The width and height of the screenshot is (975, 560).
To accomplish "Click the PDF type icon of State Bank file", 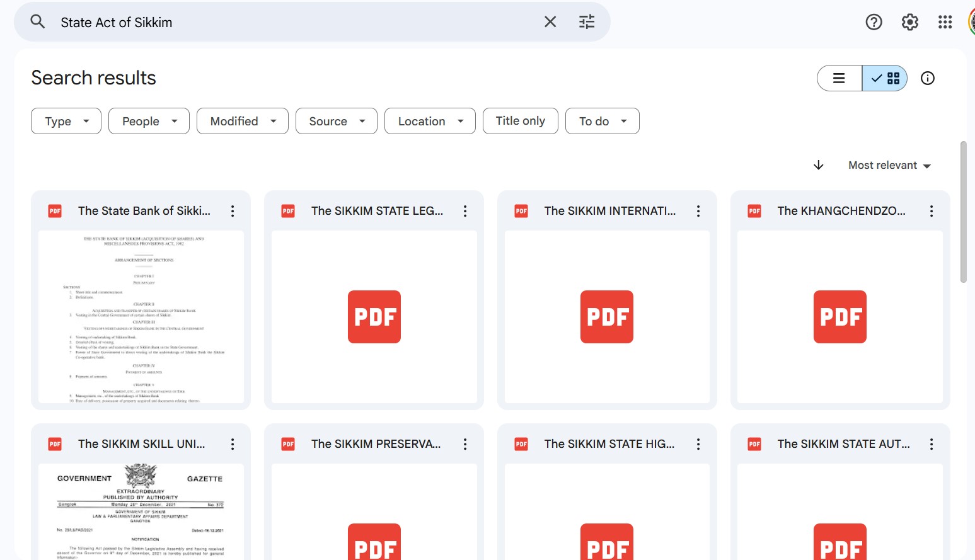I will (55, 211).
